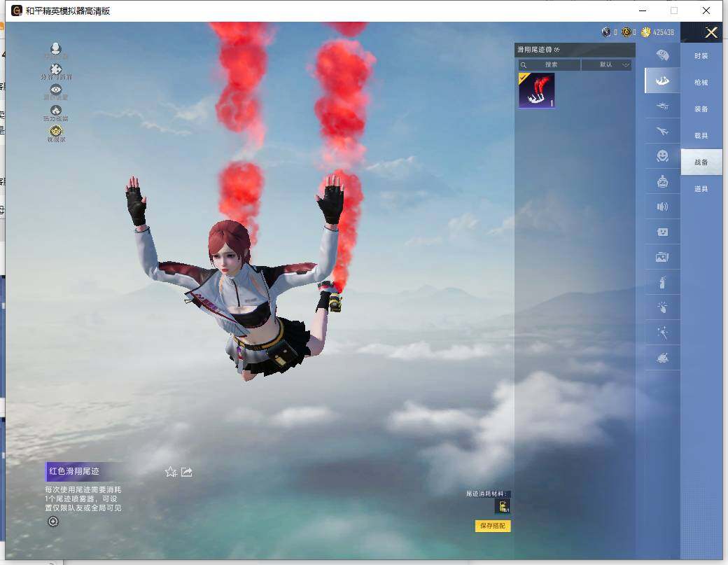Viewport: 728px width, 565px height.
Task: Open the parachute skin subcategory icon
Action: coord(662,55)
